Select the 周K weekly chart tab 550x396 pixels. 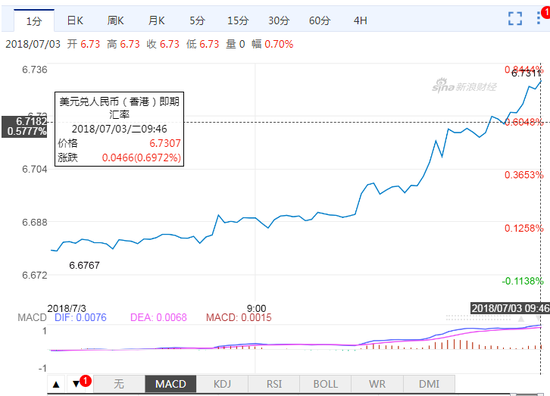tap(115, 21)
